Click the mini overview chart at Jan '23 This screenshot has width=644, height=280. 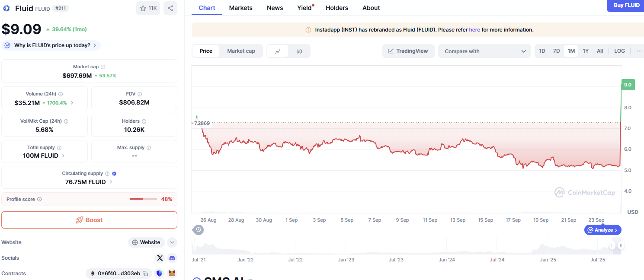pyautogui.click(x=346, y=247)
